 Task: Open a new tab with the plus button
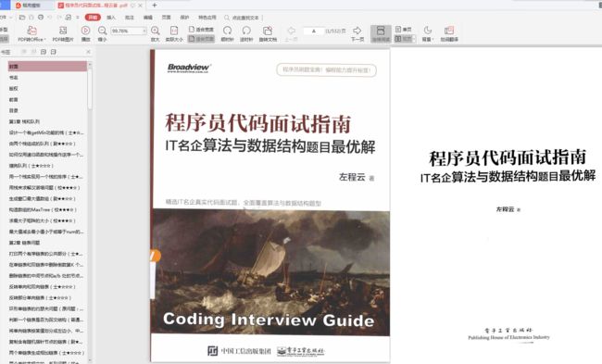[155, 5]
